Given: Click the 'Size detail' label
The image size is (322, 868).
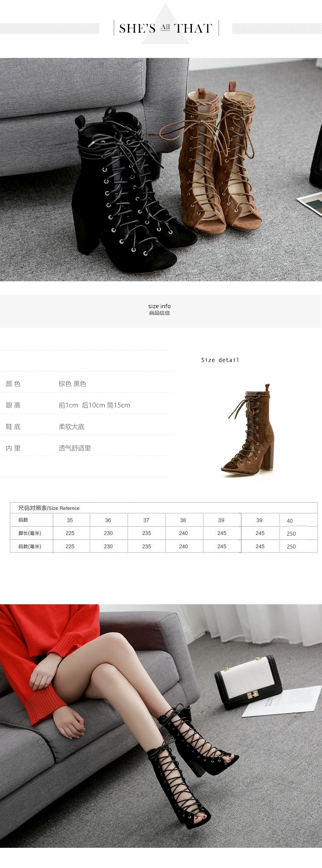Looking at the screenshot, I should [x=220, y=360].
